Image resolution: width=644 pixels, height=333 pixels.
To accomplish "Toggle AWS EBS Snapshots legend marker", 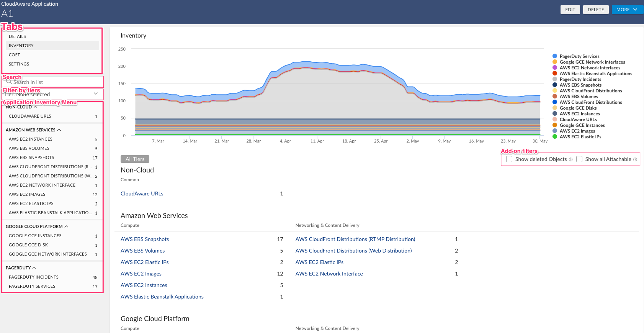I will tap(555, 85).
